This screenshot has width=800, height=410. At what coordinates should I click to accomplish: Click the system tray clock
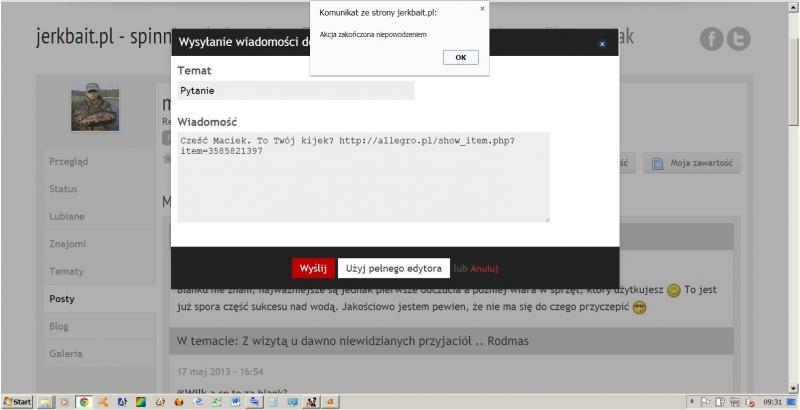(x=772, y=402)
